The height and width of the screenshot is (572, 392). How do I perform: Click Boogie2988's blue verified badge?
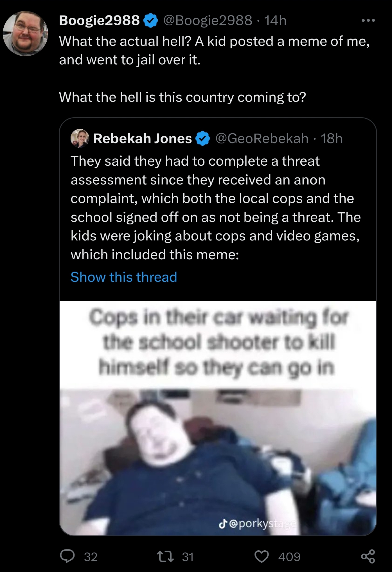click(150, 21)
